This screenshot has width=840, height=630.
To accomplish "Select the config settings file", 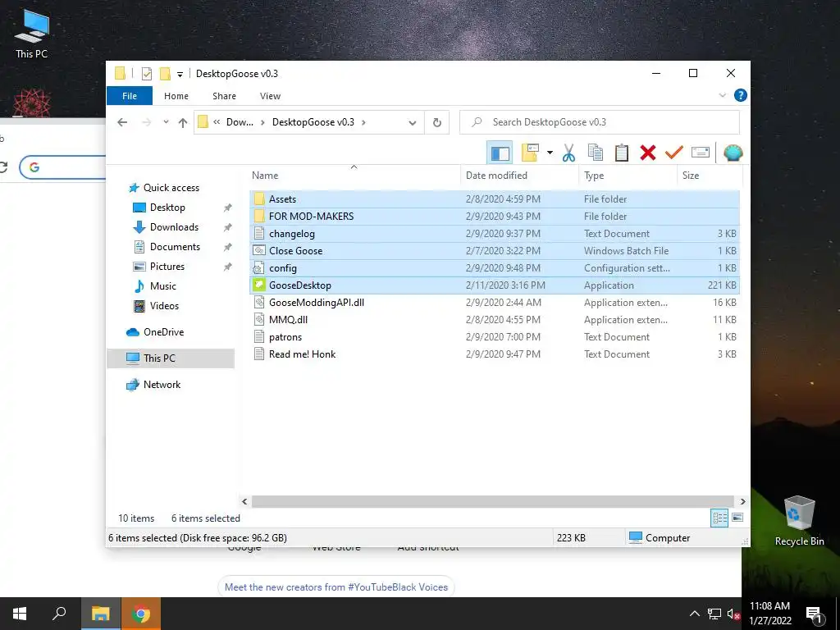I will [x=495, y=268].
